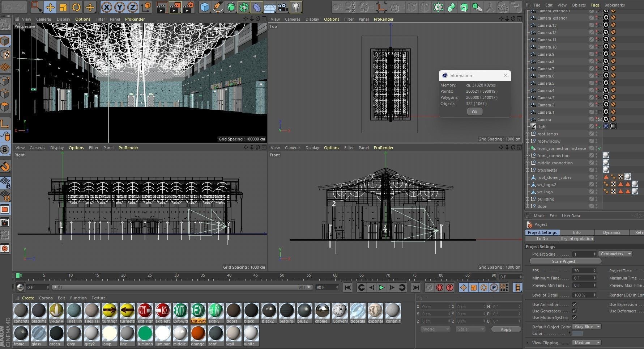Select the Rotate tool in top toolbar
This screenshot has height=349, width=644.
click(x=76, y=7)
